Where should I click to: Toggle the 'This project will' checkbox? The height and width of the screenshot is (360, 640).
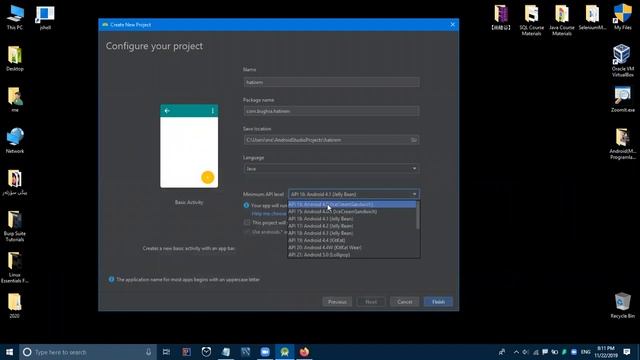click(247, 222)
